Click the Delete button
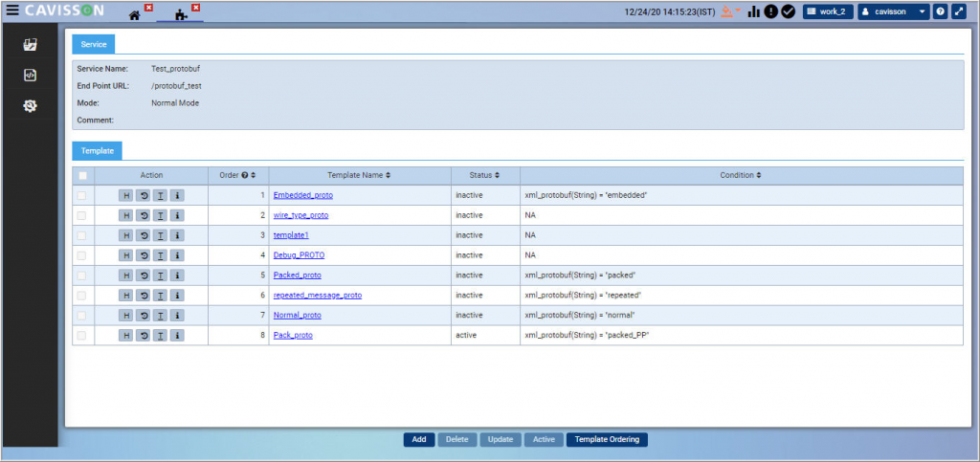This screenshot has height=462, width=980. (x=457, y=440)
